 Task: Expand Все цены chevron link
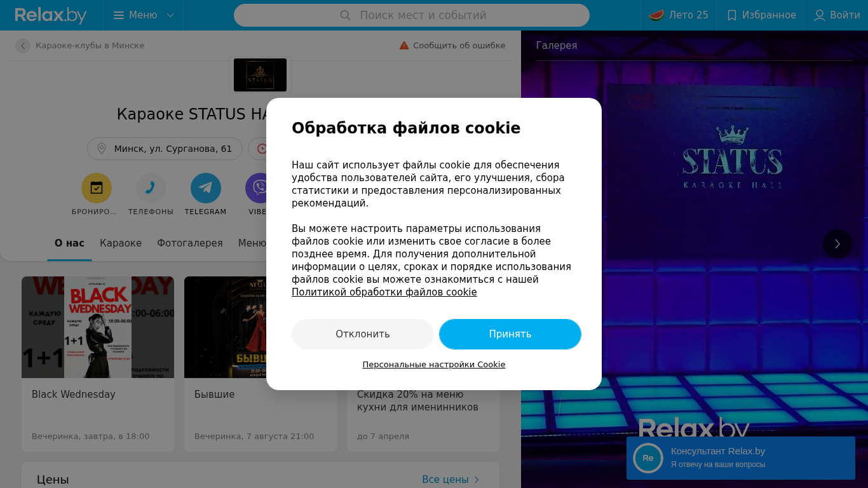pyautogui.click(x=451, y=480)
